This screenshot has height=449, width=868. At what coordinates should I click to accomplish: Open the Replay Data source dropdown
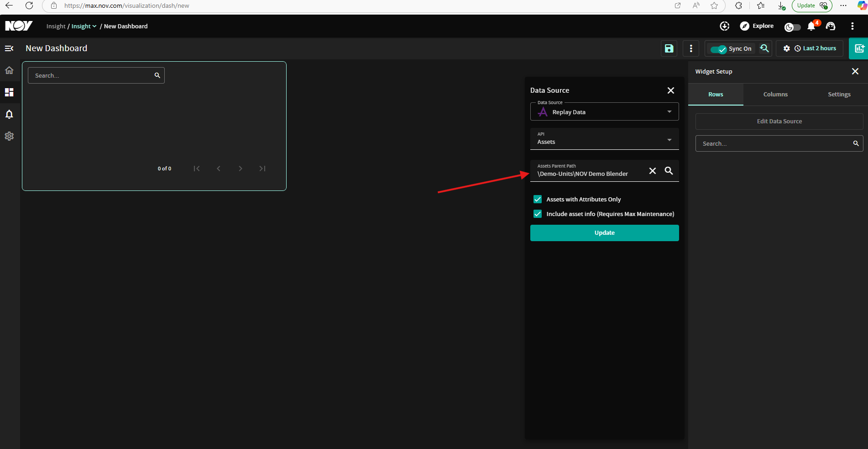point(605,112)
